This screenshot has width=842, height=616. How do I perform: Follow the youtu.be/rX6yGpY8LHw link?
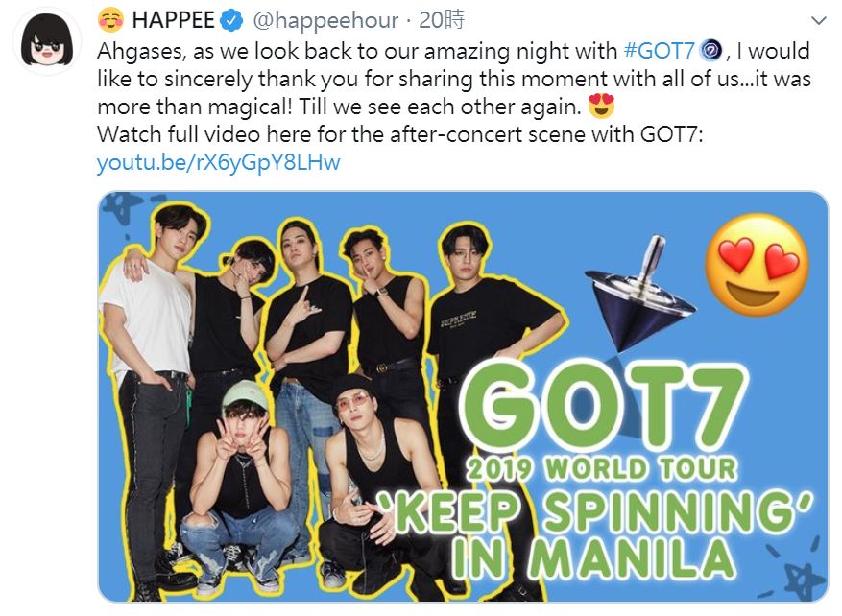click(x=219, y=162)
